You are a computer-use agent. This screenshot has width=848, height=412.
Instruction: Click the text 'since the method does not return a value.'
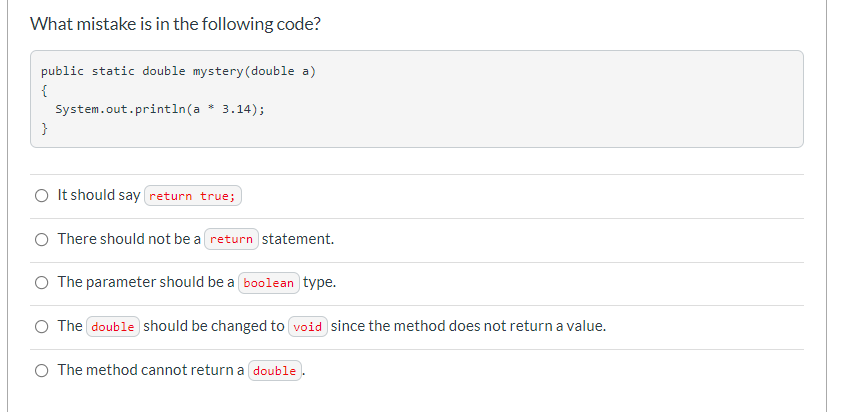(x=468, y=326)
